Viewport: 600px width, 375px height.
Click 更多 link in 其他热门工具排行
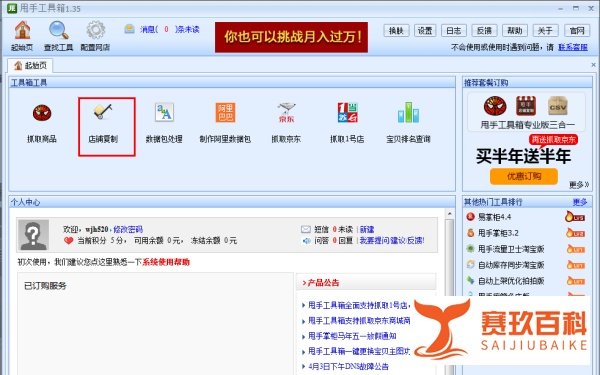(580, 202)
